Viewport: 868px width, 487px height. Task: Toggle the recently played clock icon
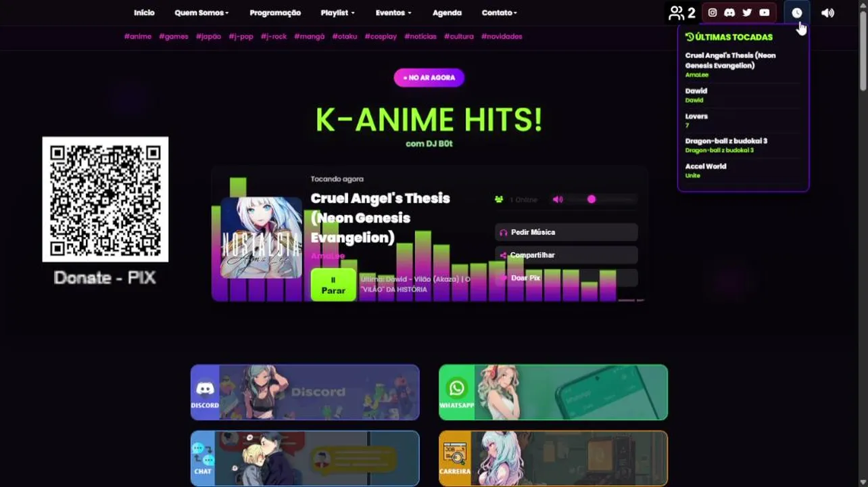pos(797,13)
